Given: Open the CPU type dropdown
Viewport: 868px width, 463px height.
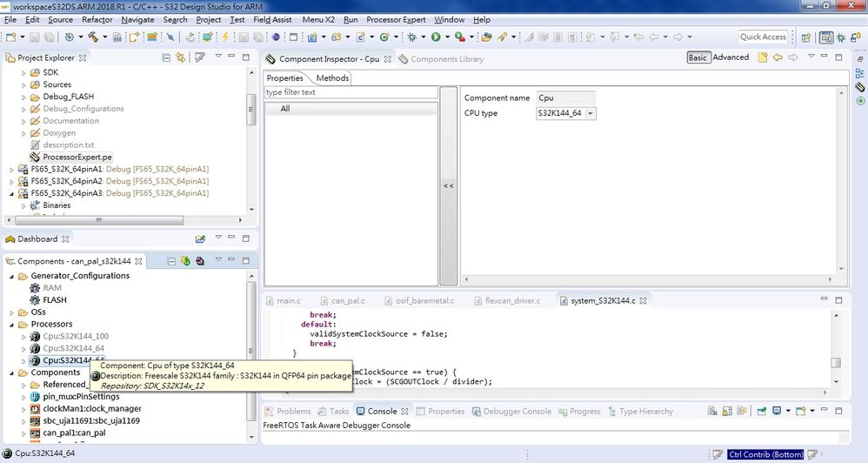Looking at the screenshot, I should click(590, 113).
